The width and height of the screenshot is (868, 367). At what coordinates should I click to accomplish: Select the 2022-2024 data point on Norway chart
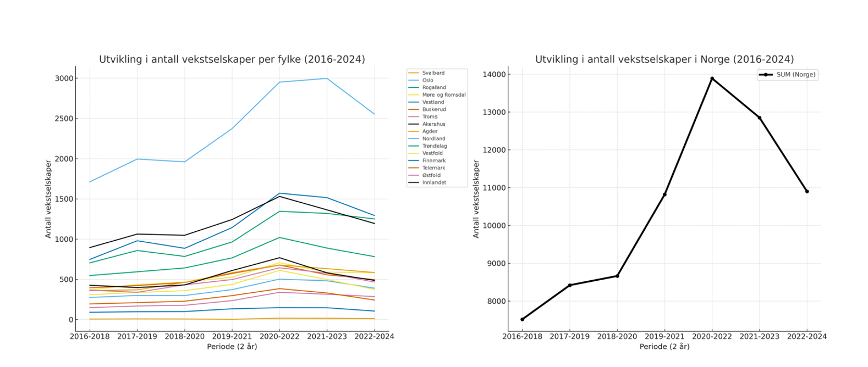807,191
